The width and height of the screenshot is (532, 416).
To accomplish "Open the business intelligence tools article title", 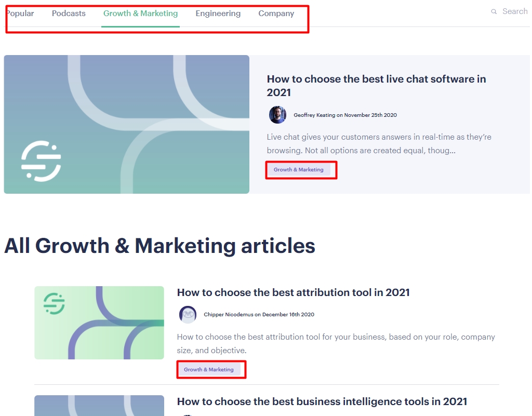I will 322,401.
